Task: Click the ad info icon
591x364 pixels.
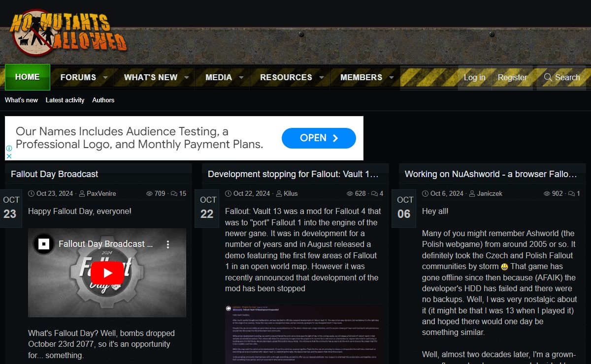Action: (x=9, y=148)
